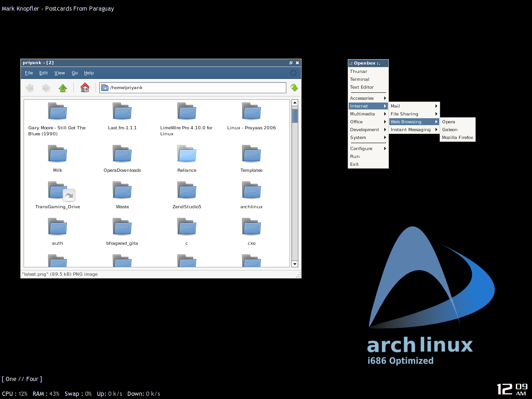Select the Templates folder icon
Viewport: 532px width, 399px height.
click(x=251, y=154)
